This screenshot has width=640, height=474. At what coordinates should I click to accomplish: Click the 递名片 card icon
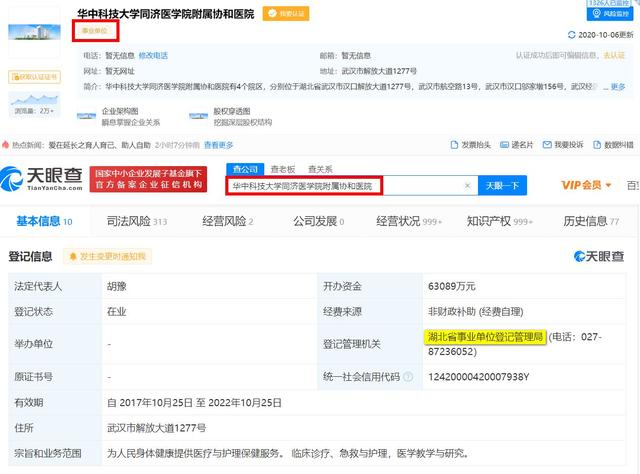click(x=504, y=145)
